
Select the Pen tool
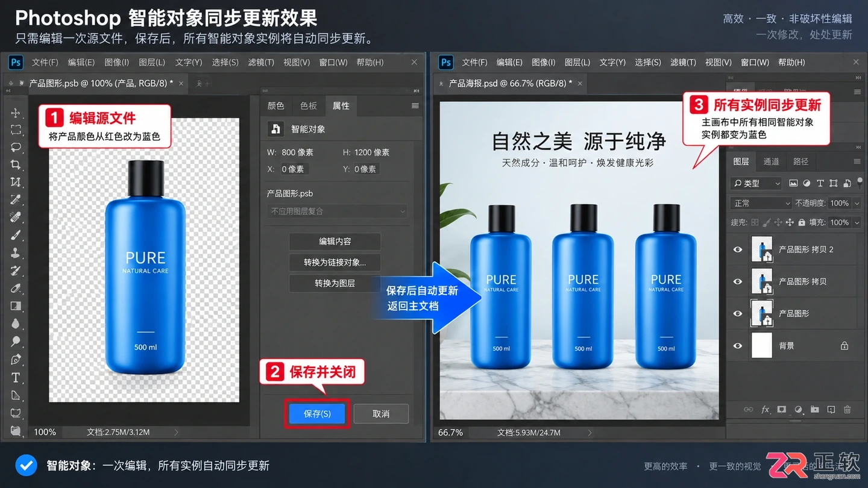tap(16, 360)
